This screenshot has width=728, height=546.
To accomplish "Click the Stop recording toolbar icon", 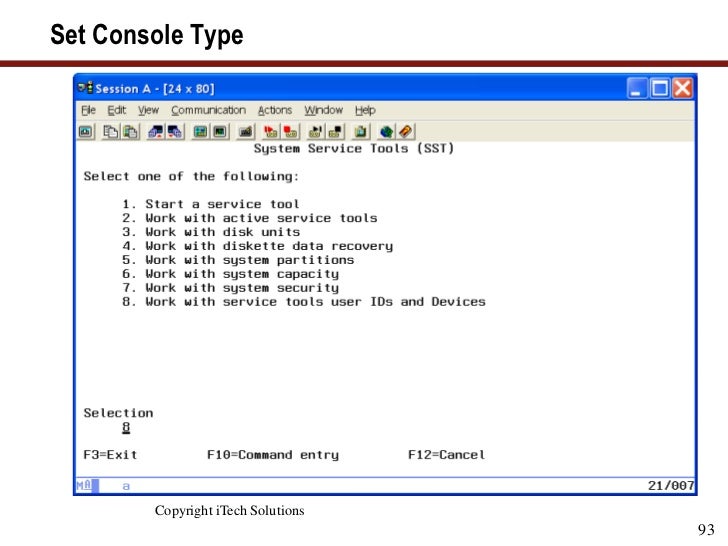I will pyautogui.click(x=290, y=132).
